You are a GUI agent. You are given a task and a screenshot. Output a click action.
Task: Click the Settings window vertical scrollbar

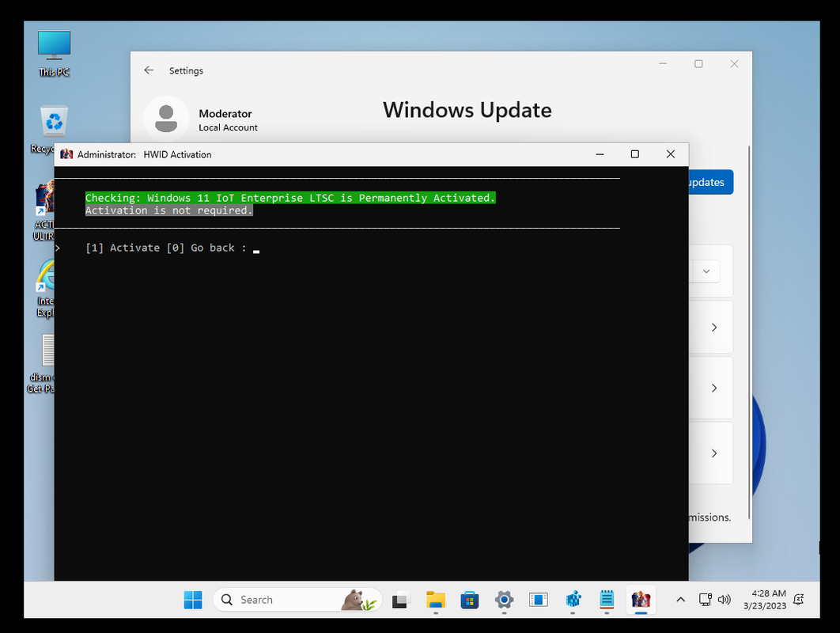749,332
